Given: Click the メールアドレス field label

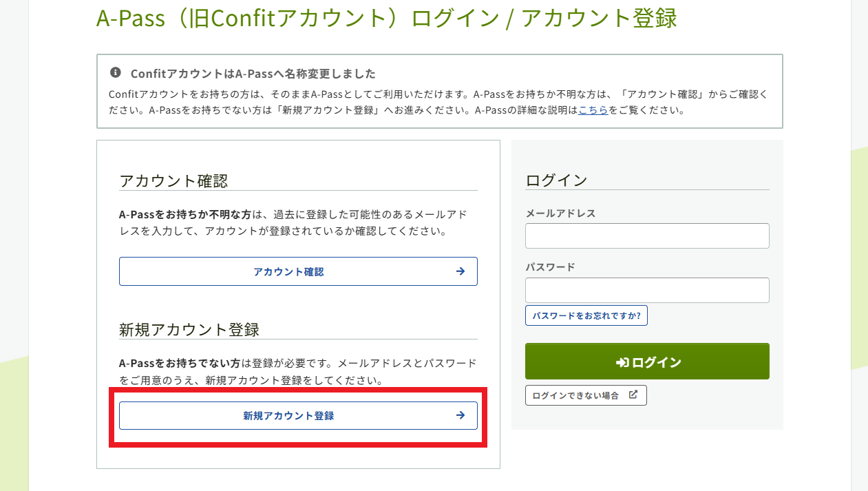Looking at the screenshot, I should pos(560,213).
